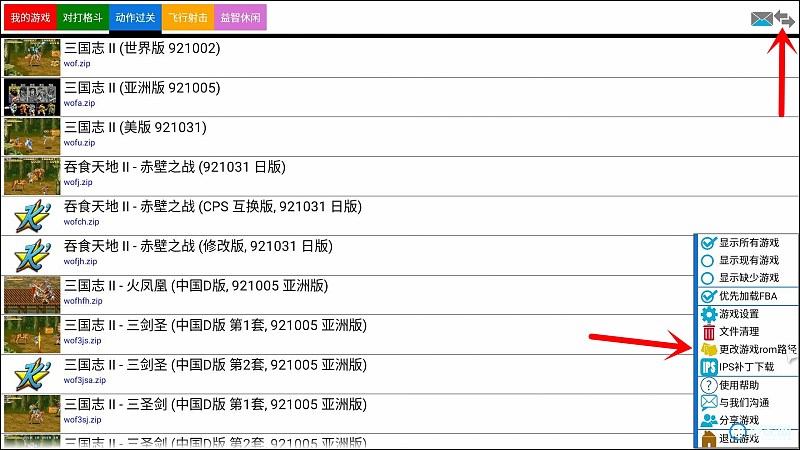
Task: Select 显示现有游戏 radio option
Action: click(709, 261)
